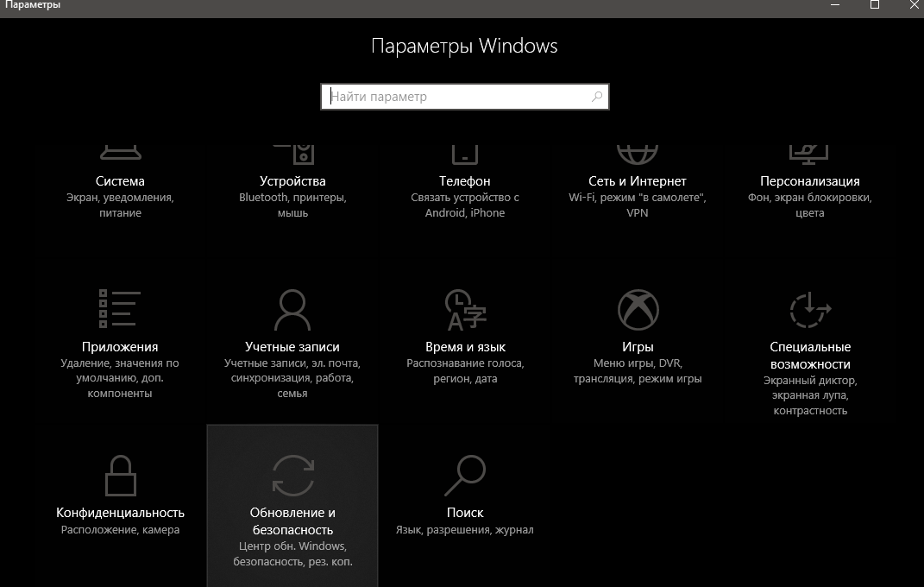The width and height of the screenshot is (924, 587).
Task: Click the Игры title
Action: 638,347
